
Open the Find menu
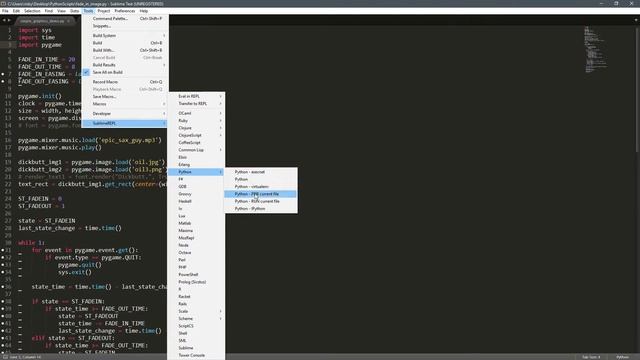[x=49, y=11]
